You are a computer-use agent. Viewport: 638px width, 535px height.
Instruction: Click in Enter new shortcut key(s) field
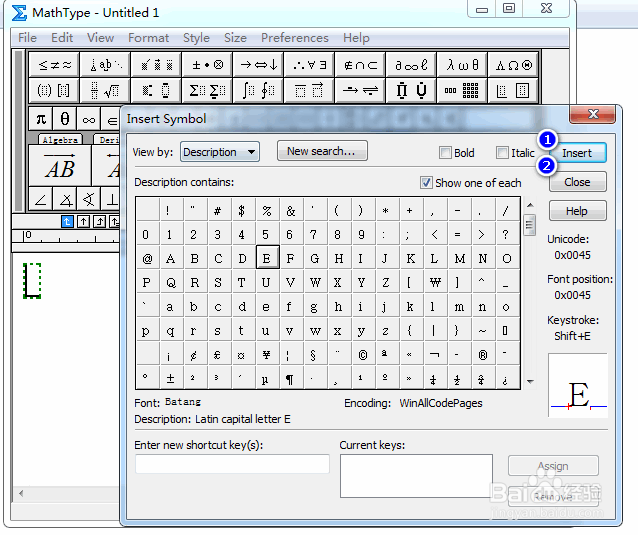point(232,464)
